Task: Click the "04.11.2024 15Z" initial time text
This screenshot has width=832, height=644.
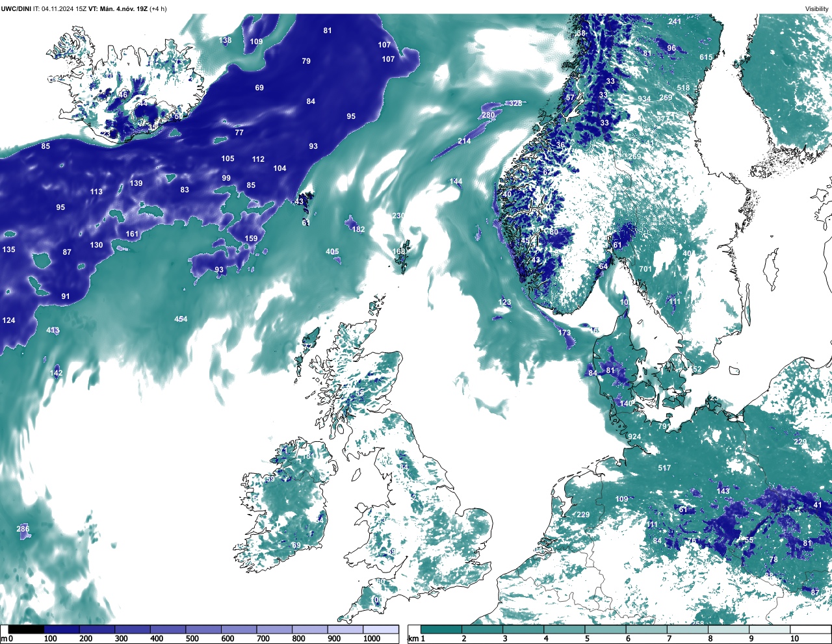Action: (64, 8)
